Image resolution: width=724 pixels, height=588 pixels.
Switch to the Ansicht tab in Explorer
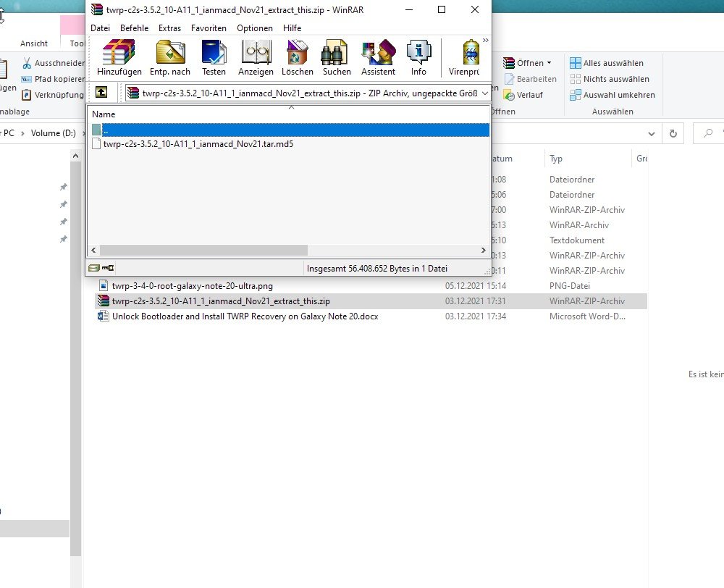click(34, 43)
